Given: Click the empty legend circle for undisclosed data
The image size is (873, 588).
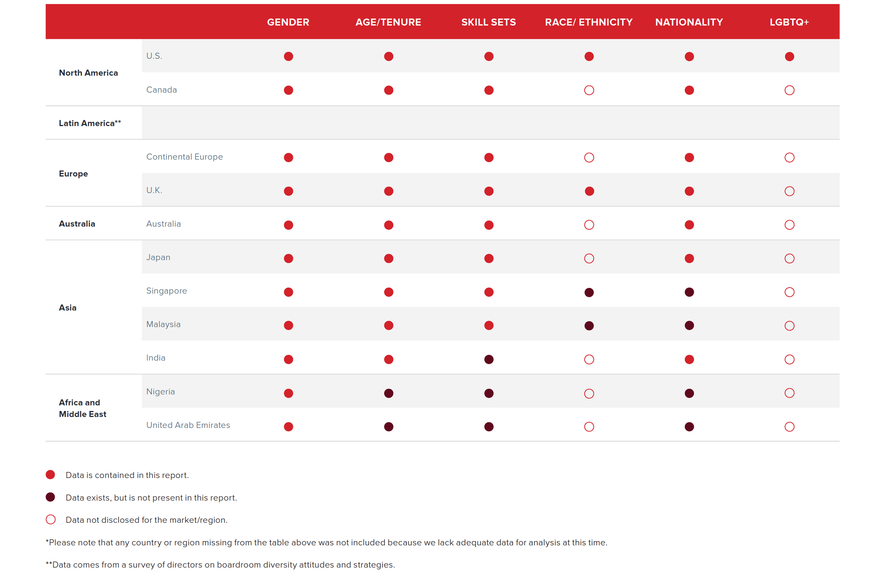Looking at the screenshot, I should tap(50, 519).
